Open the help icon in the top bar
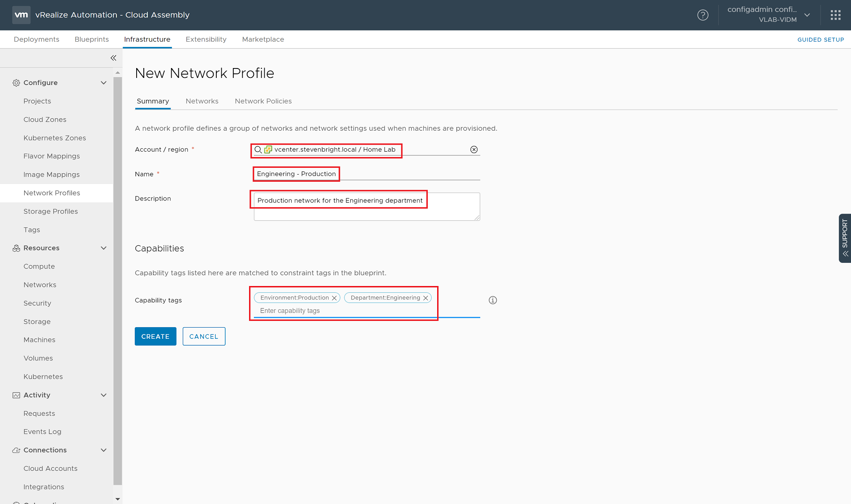 703,15
